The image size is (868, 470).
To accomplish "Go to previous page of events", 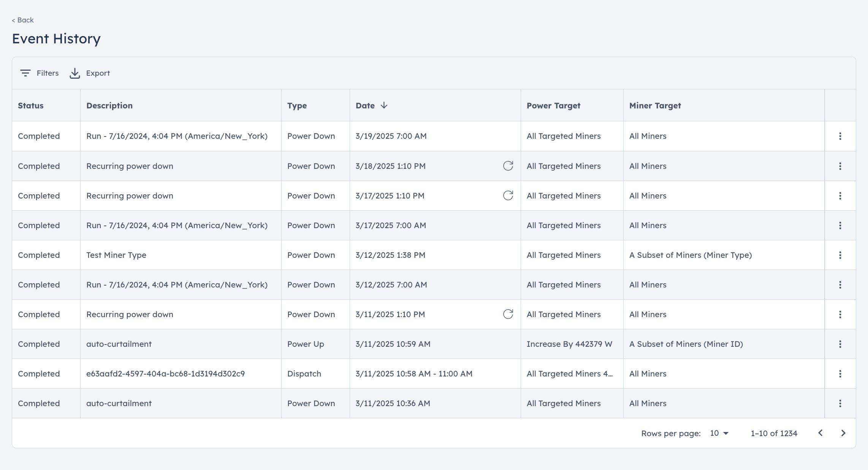I will point(820,433).
